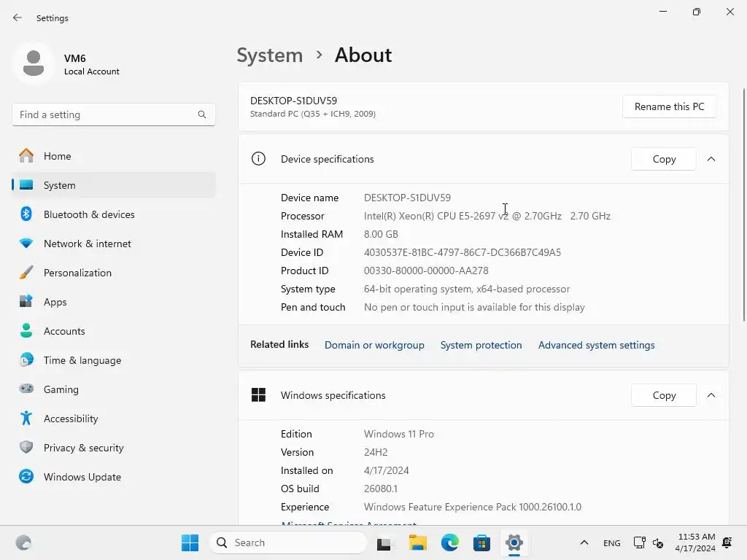
Task: Collapse the Device specifications section
Action: (711, 159)
